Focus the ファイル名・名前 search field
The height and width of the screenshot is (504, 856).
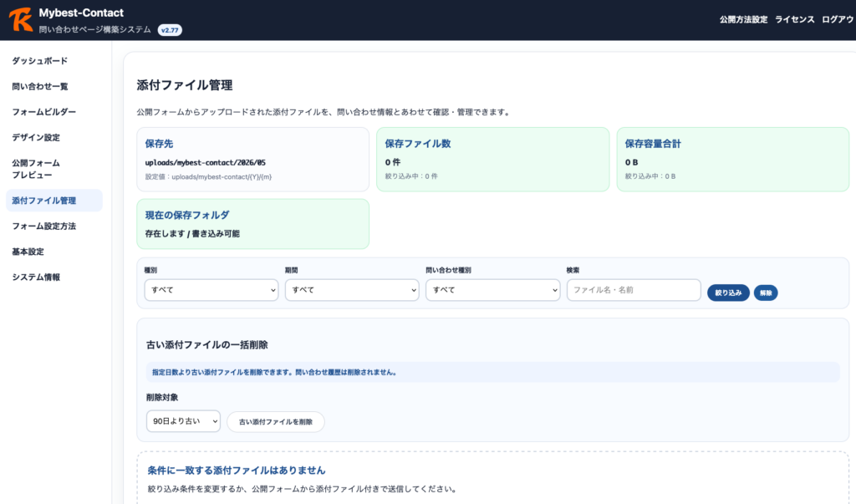click(x=634, y=290)
